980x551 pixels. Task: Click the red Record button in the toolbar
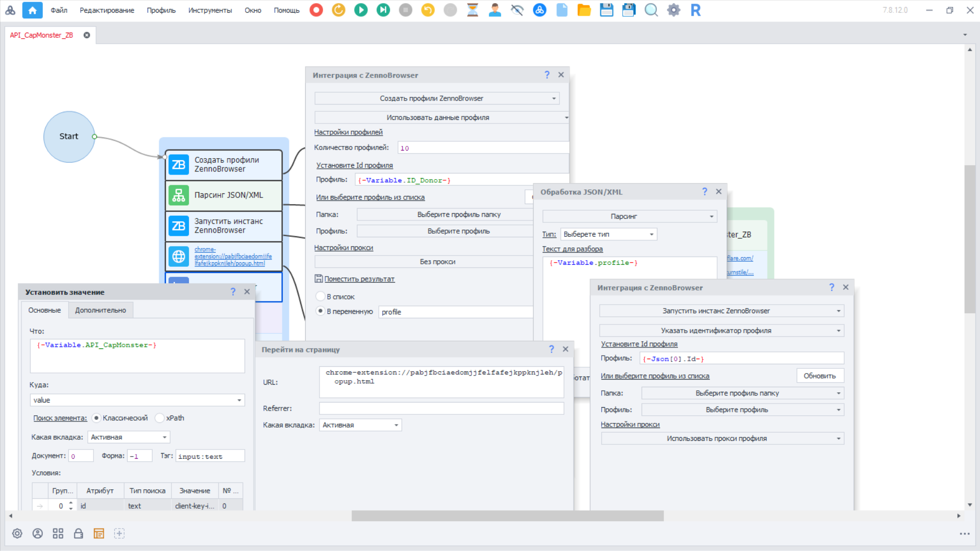point(316,10)
